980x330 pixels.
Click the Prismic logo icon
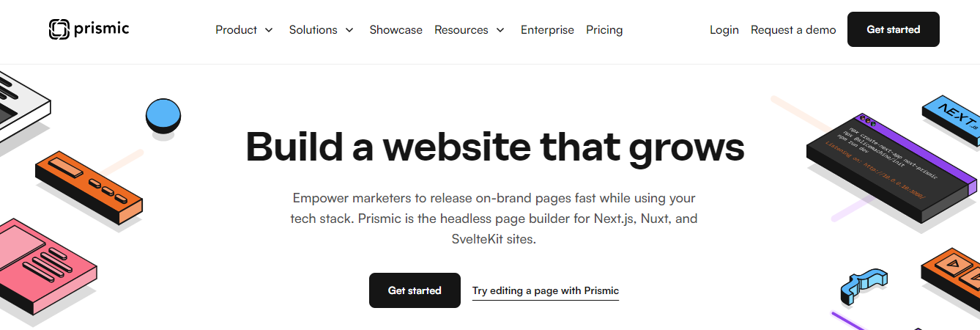59,29
